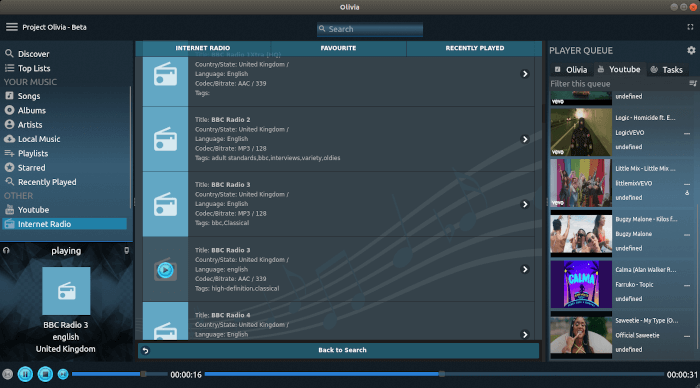The image size is (700, 388).
Task: Open player queue settings gear
Action: (691, 50)
